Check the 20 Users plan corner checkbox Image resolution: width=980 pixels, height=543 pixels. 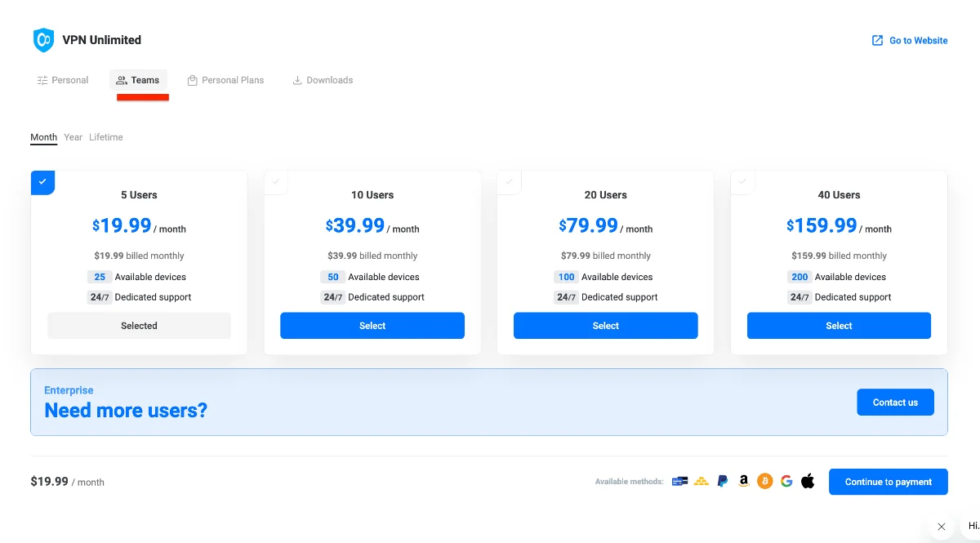click(x=509, y=182)
